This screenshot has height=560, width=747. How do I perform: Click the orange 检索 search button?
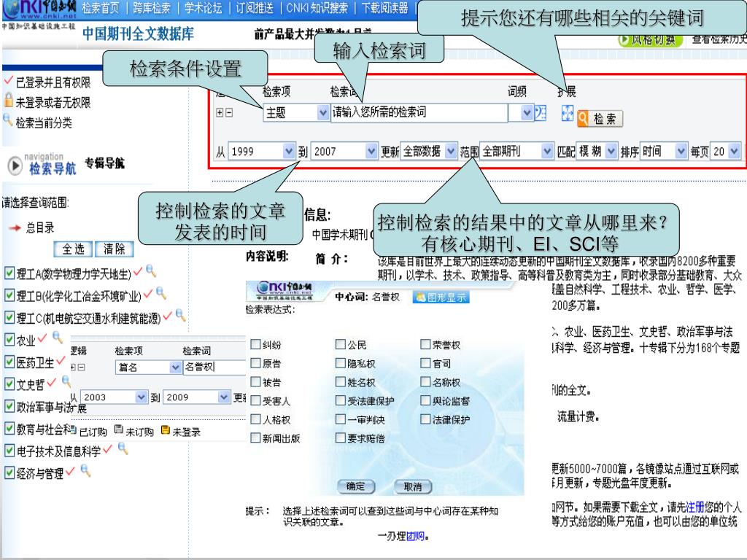[600, 118]
